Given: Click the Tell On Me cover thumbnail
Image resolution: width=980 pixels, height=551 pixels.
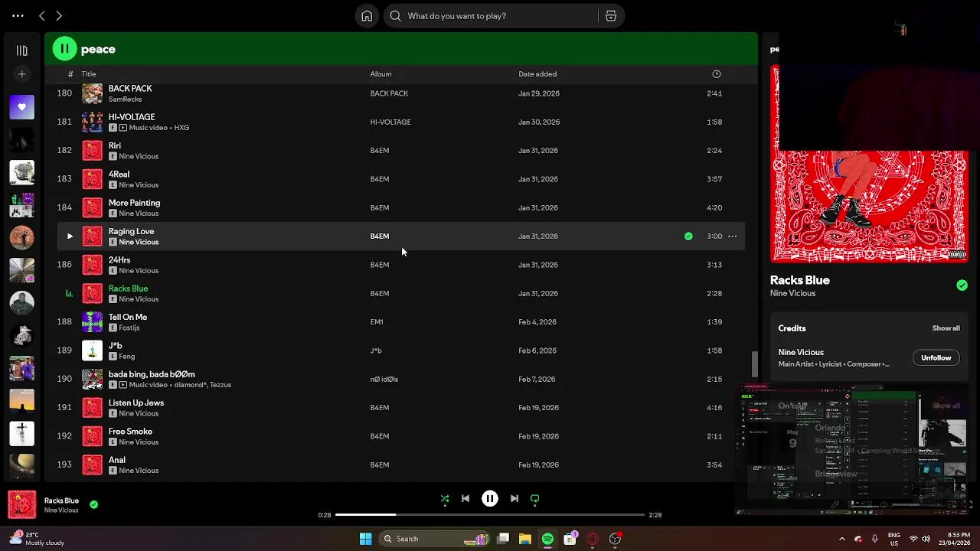Looking at the screenshot, I should click(93, 322).
